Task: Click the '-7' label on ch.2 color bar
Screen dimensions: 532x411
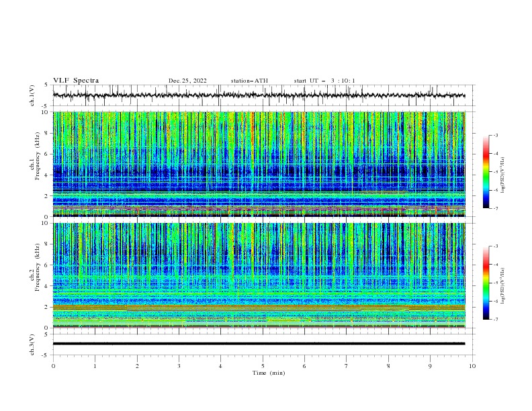Action: tap(496, 319)
